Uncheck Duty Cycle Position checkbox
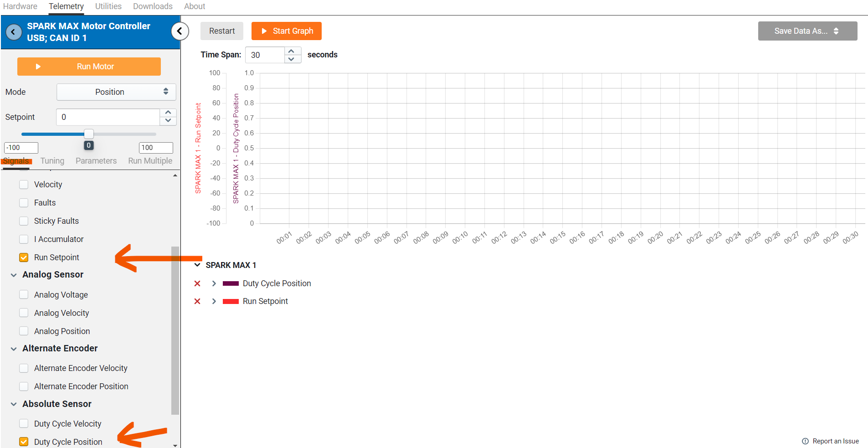This screenshot has width=868, height=448. click(x=24, y=442)
